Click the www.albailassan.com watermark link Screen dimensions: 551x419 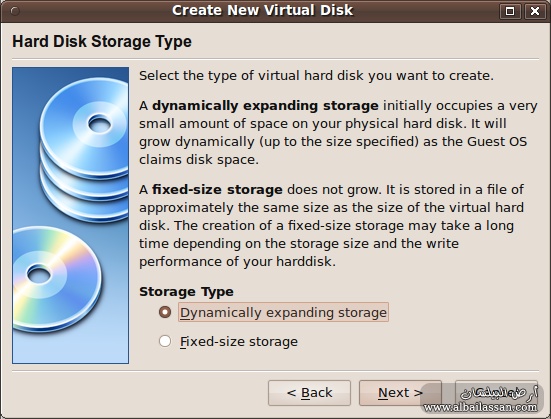coord(480,407)
